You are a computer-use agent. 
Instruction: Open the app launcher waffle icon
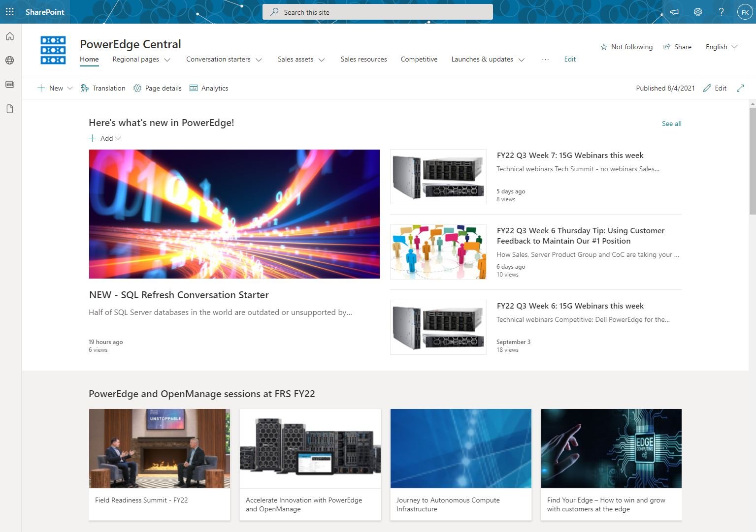pos(10,12)
